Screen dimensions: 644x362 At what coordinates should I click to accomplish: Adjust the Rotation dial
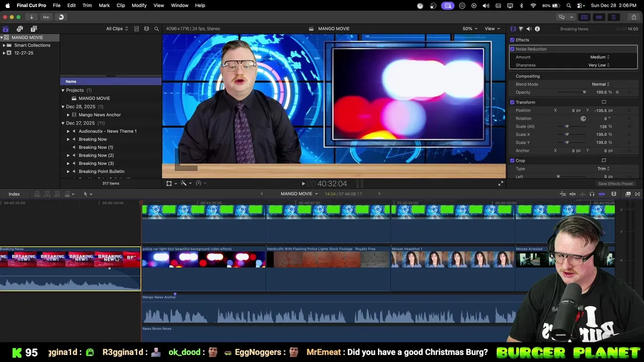583,119
